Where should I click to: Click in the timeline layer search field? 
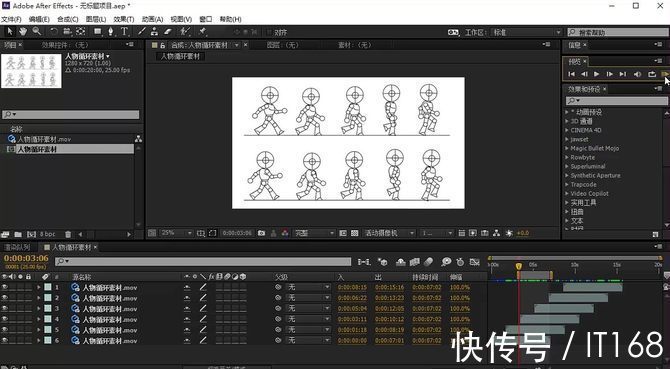click(203, 261)
